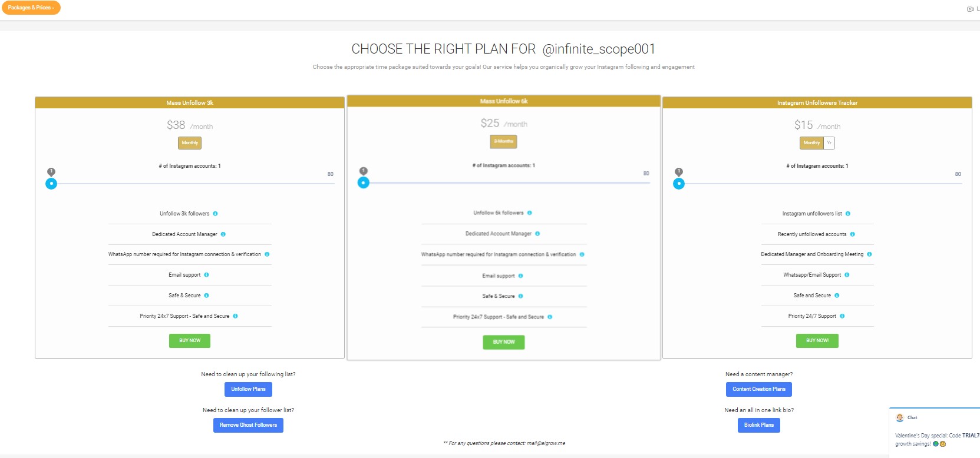This screenshot has height=458, width=980.
Task: Click info icon beside Whatsapp/Email Support
Action: (x=847, y=275)
